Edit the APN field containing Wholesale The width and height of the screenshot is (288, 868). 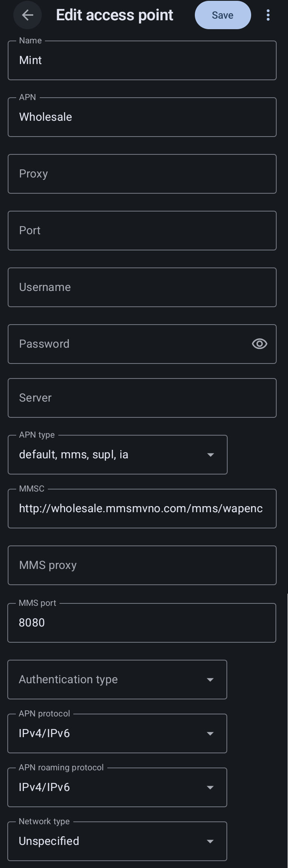point(142,117)
